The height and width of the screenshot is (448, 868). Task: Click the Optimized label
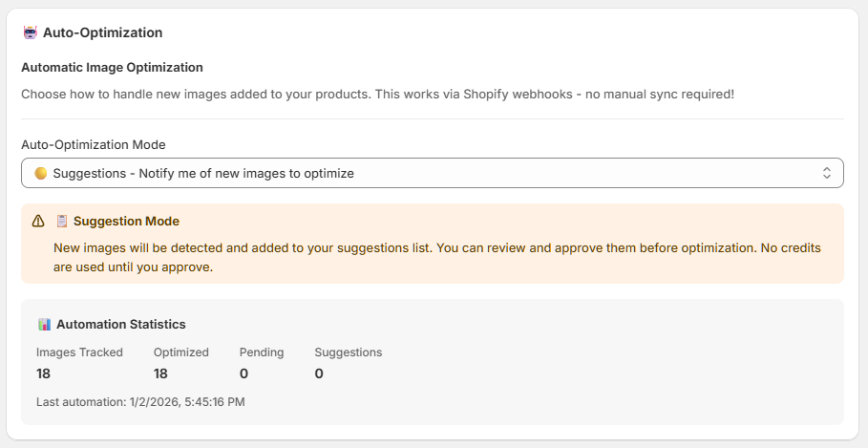[x=181, y=352]
